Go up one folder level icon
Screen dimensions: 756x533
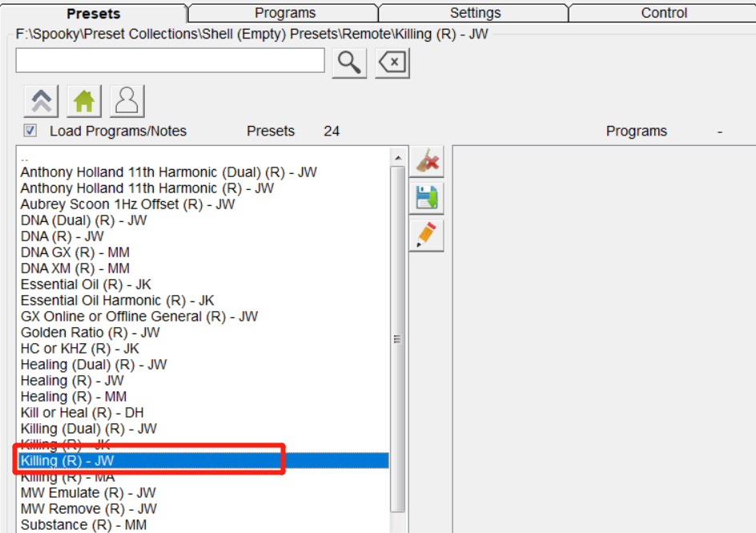click(x=42, y=101)
